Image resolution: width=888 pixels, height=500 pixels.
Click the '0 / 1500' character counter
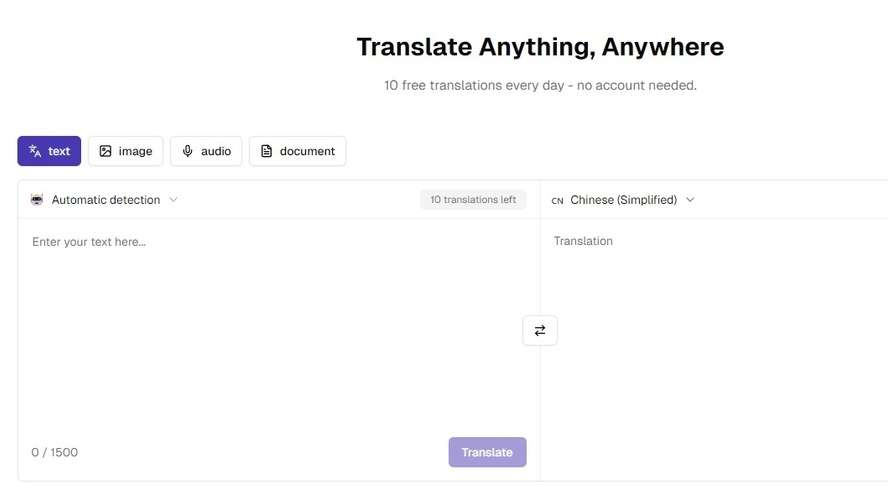[54, 452]
